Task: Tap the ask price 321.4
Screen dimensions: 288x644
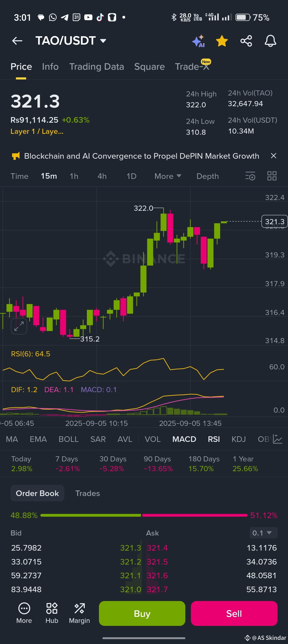Action: tap(157, 548)
